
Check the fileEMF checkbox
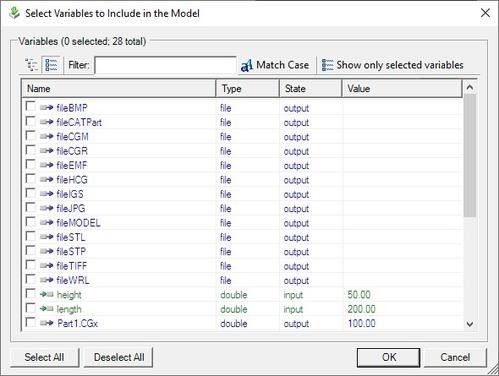30,164
